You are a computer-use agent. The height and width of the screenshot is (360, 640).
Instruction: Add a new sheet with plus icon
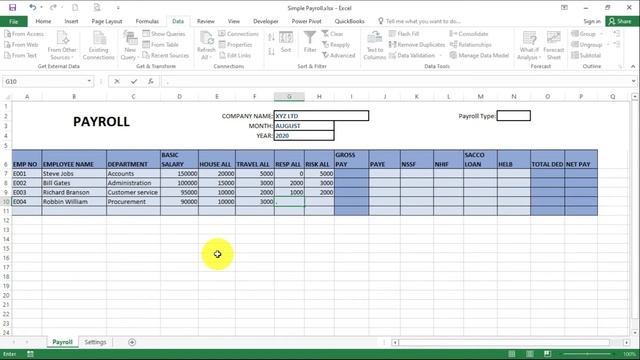click(x=132, y=342)
